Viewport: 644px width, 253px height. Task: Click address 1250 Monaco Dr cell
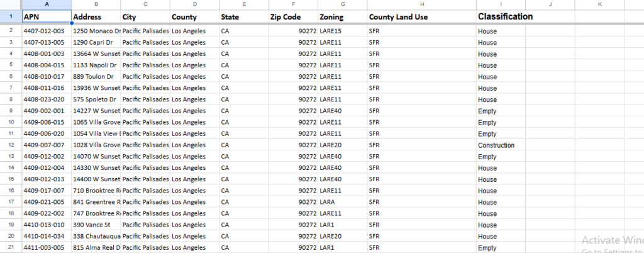96,31
